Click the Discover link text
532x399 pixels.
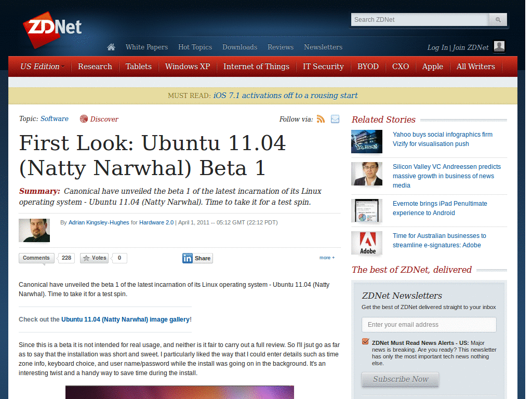click(104, 119)
